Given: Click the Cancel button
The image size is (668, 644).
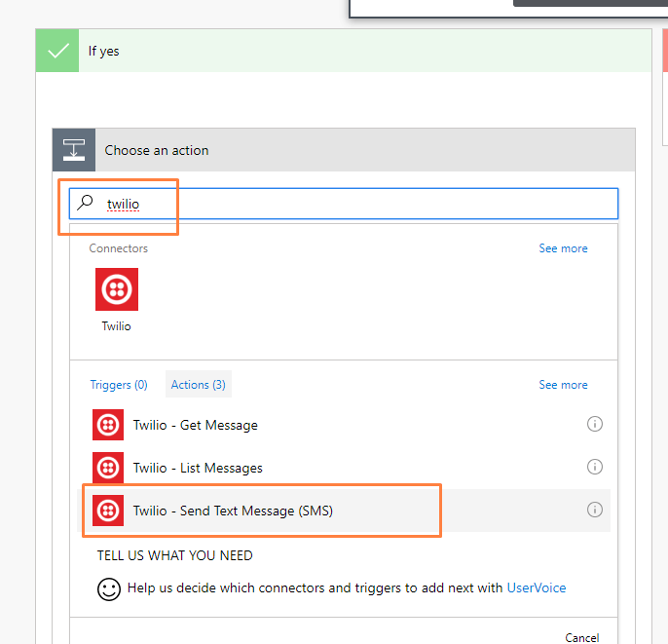Looking at the screenshot, I should pyautogui.click(x=582, y=637).
